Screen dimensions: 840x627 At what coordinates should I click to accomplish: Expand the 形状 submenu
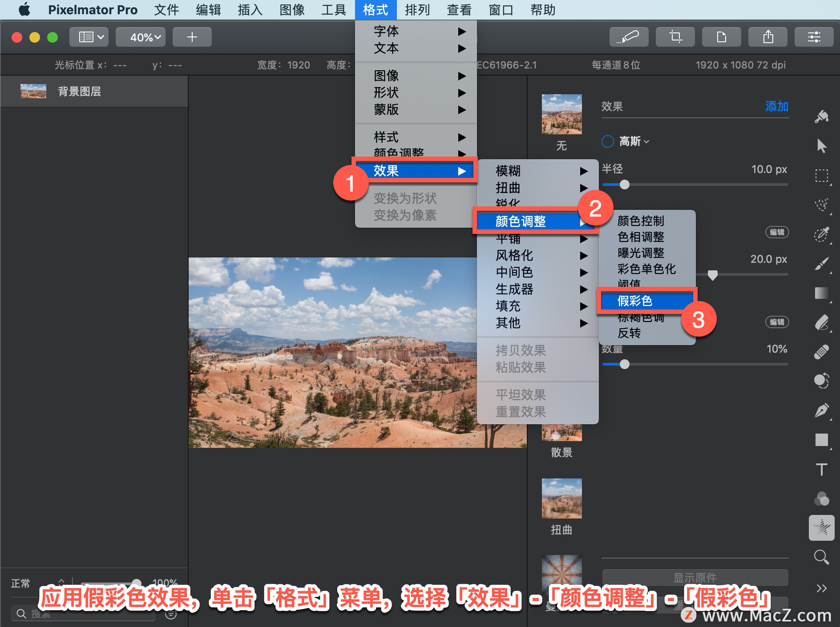[x=416, y=92]
